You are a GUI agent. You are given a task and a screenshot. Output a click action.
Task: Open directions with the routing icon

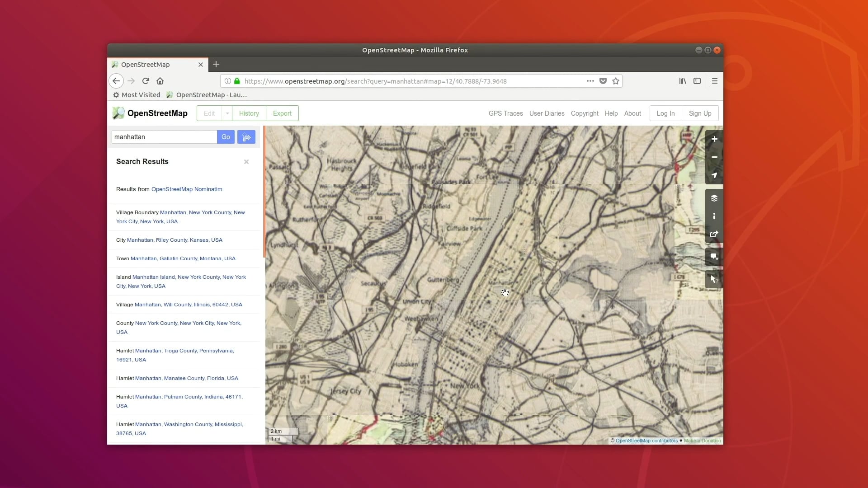click(246, 137)
